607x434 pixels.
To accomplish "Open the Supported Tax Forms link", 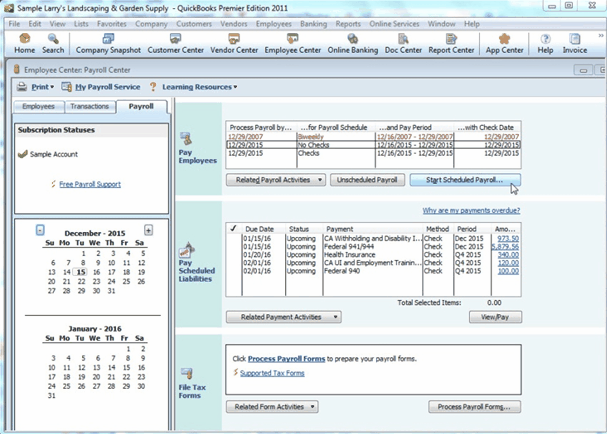I will click(272, 373).
